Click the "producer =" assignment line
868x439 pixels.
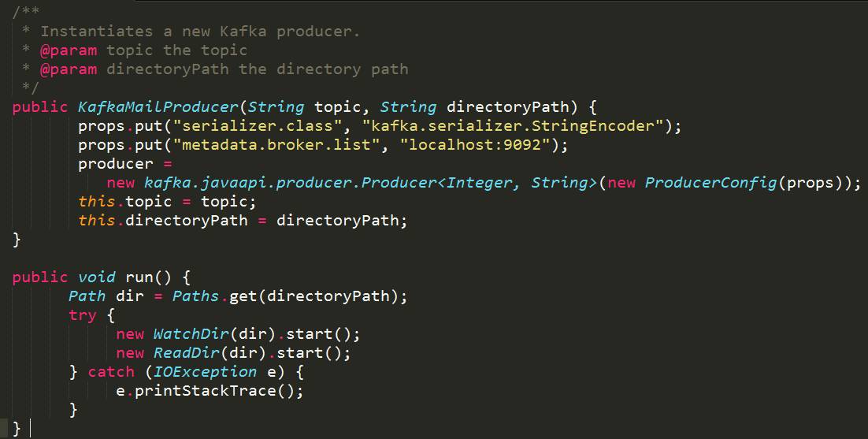[125, 164]
